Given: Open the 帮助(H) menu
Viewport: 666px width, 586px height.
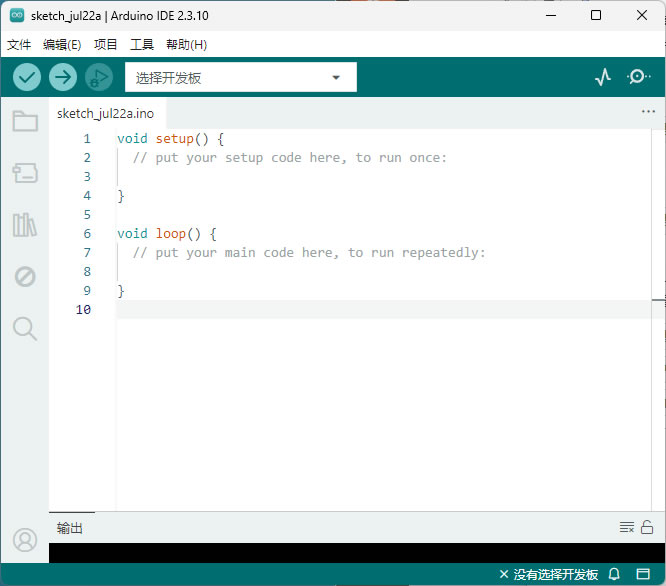Looking at the screenshot, I should tap(186, 45).
